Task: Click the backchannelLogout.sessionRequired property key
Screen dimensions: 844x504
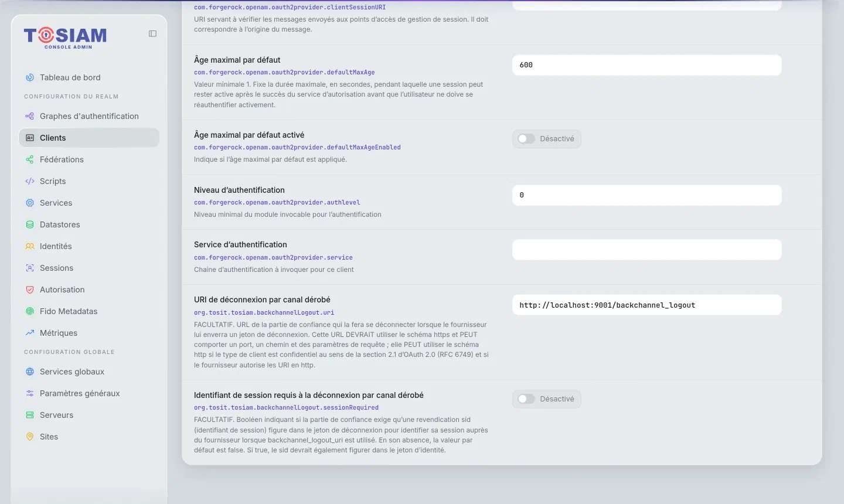Action: [286, 408]
